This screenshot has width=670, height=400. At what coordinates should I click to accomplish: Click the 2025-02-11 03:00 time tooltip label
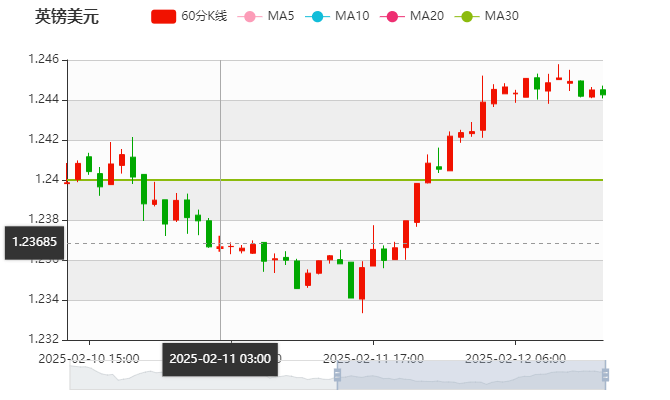220,358
